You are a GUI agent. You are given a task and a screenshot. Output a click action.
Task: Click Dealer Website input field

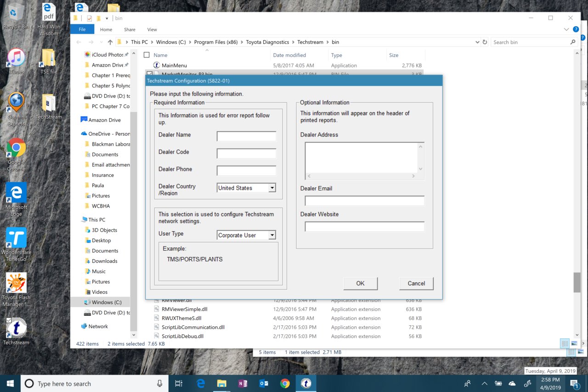click(364, 227)
